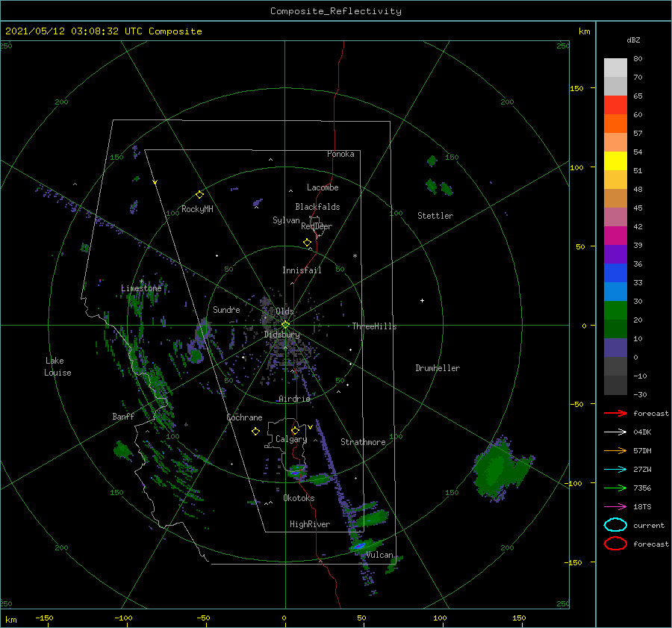This screenshot has height=628, width=672.
Task: Click the Lacombe city label
Action: pos(323,187)
